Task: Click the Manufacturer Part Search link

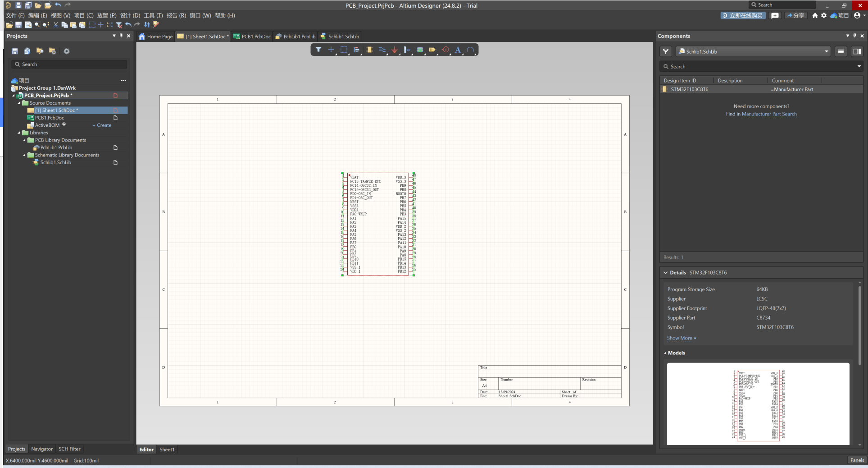Action: click(x=769, y=114)
